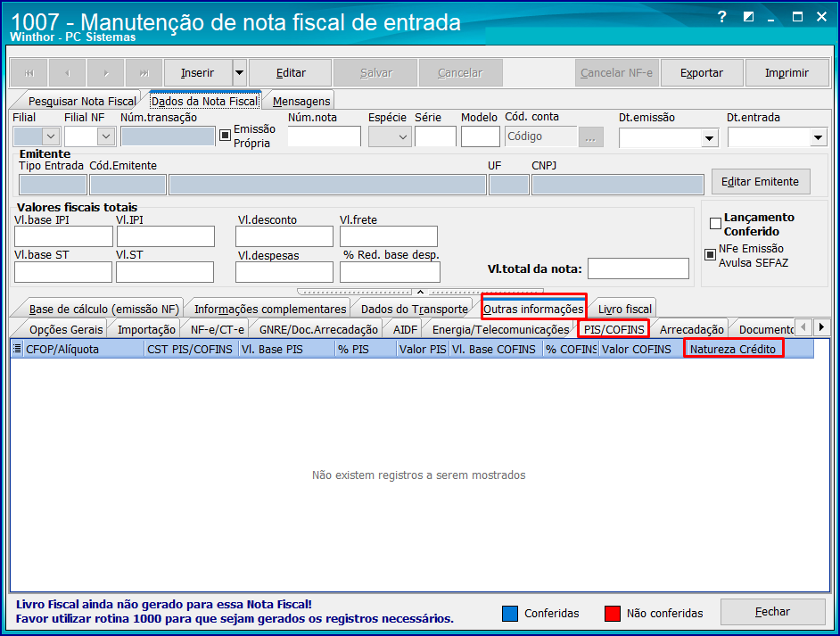Go to previous record navigation button
This screenshot has width=840, height=636.
click(68, 73)
